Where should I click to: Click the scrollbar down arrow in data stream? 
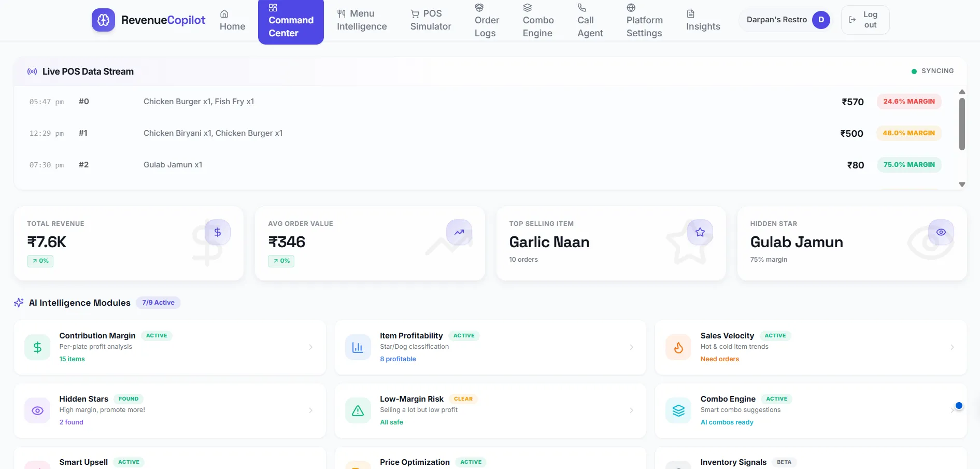pyautogui.click(x=962, y=184)
